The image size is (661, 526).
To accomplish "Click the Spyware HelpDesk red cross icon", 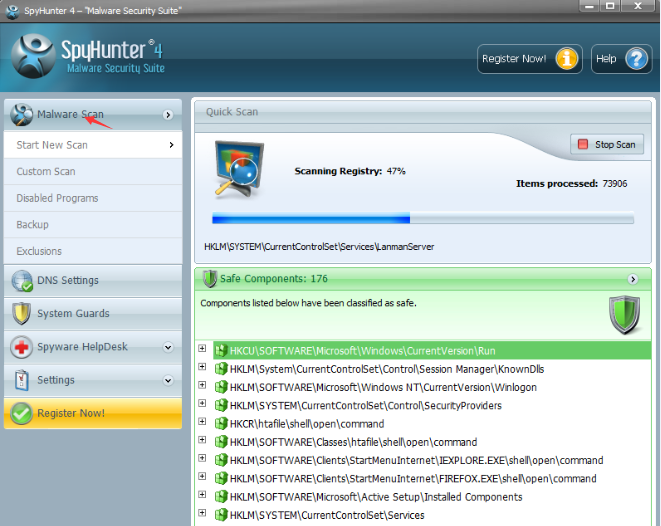I will [x=21, y=347].
